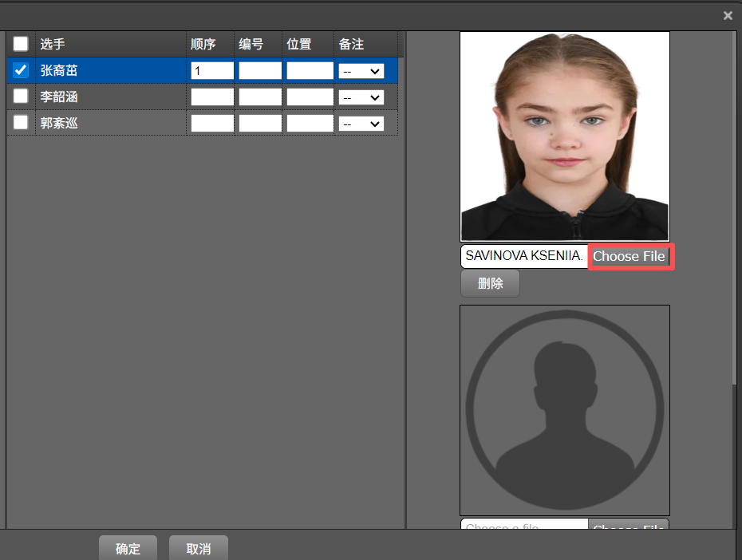Open the 备注 dropdown for 张裔茁
The height and width of the screenshot is (560, 742).
(361, 70)
